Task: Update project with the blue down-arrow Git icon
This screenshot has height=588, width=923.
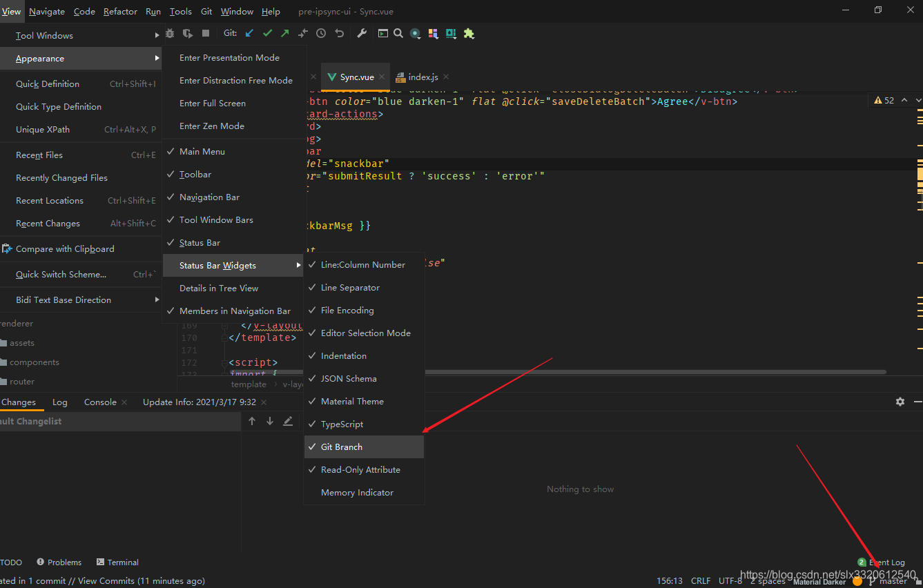Action: click(x=249, y=33)
